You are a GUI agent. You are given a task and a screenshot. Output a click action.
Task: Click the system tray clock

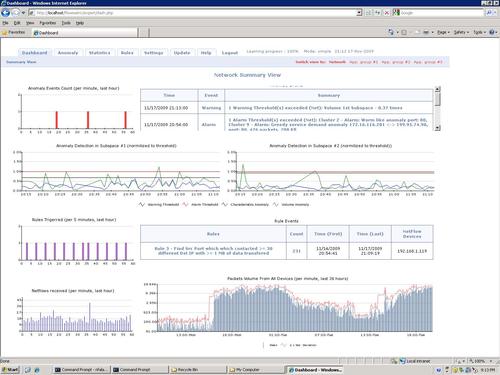pos(489,370)
